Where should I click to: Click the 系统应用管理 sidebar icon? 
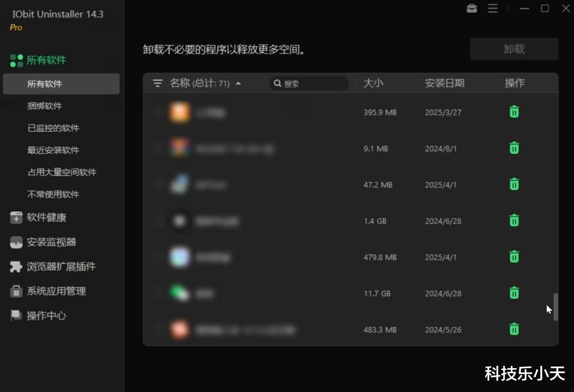(x=16, y=291)
